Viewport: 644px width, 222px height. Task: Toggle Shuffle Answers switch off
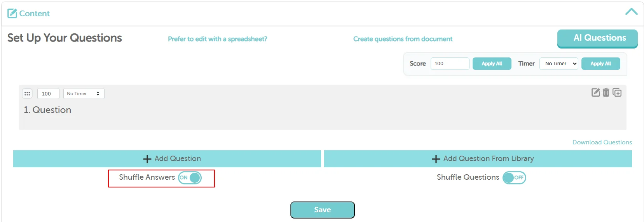(x=190, y=178)
